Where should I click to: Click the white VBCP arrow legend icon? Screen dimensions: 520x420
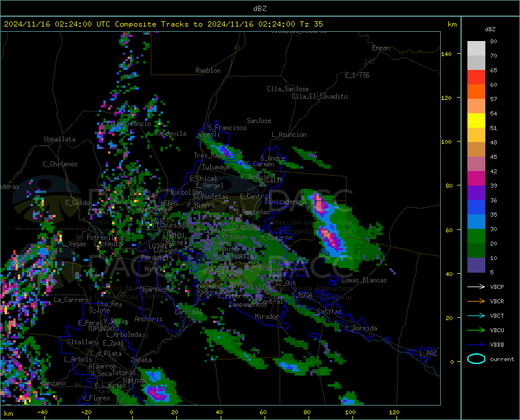[476, 287]
